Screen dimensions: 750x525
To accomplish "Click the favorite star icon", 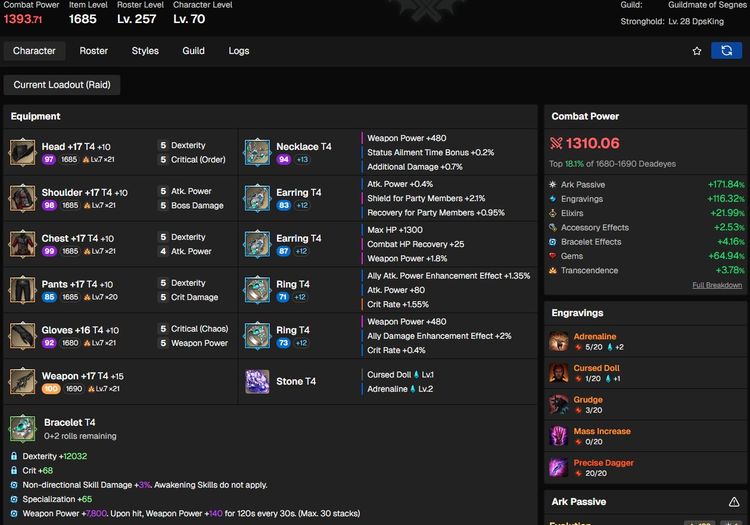I will click(x=697, y=50).
